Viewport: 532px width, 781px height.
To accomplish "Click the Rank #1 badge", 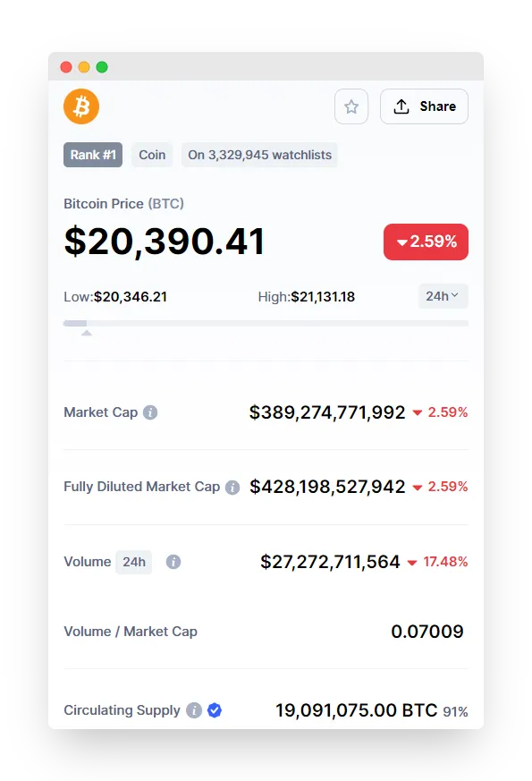I will click(93, 155).
